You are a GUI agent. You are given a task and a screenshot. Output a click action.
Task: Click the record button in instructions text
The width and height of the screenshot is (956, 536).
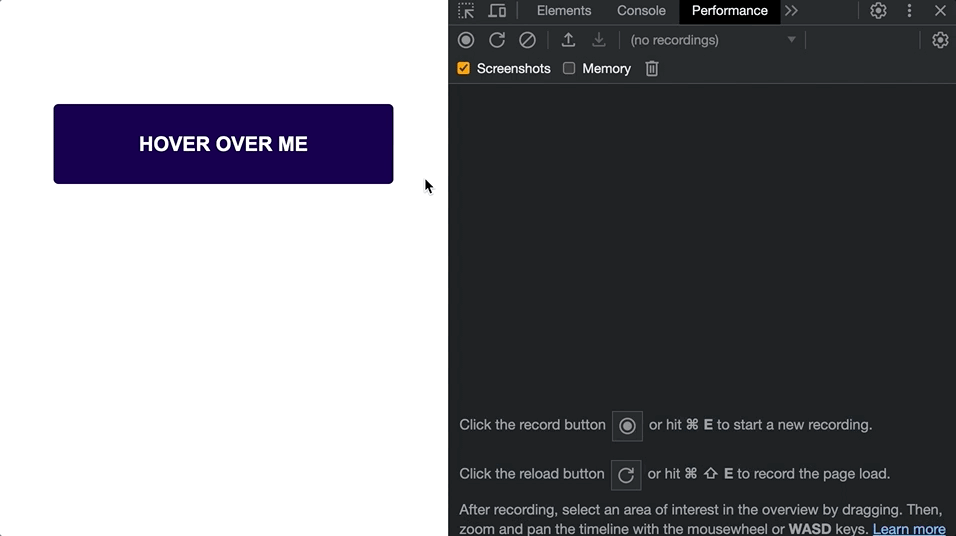click(x=627, y=426)
